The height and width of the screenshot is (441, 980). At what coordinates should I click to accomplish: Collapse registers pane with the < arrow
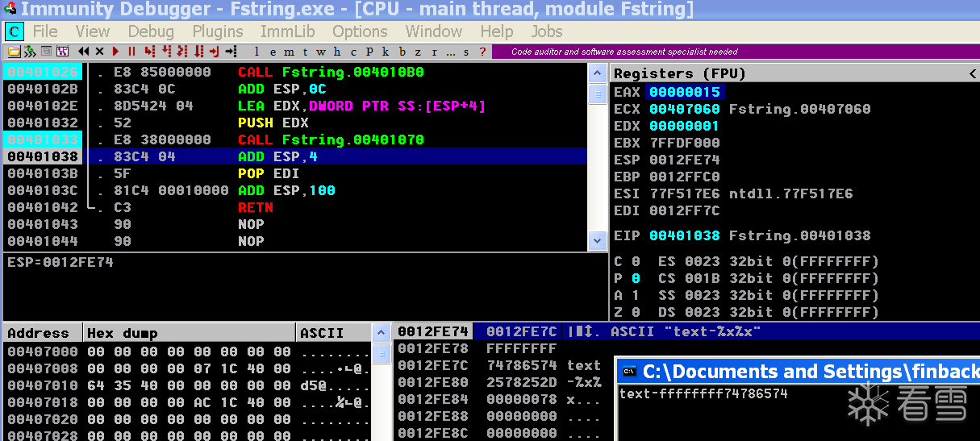(972, 73)
